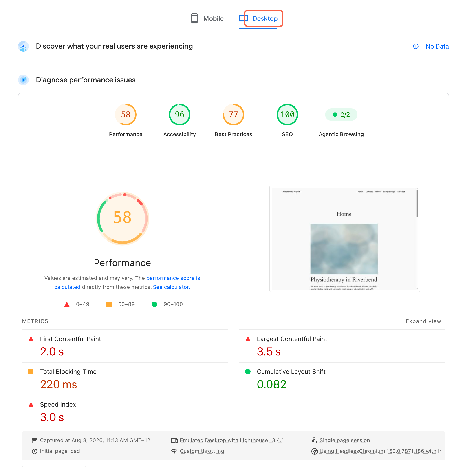Click the Riverbend Physio page screenshot thumbnail

click(345, 239)
